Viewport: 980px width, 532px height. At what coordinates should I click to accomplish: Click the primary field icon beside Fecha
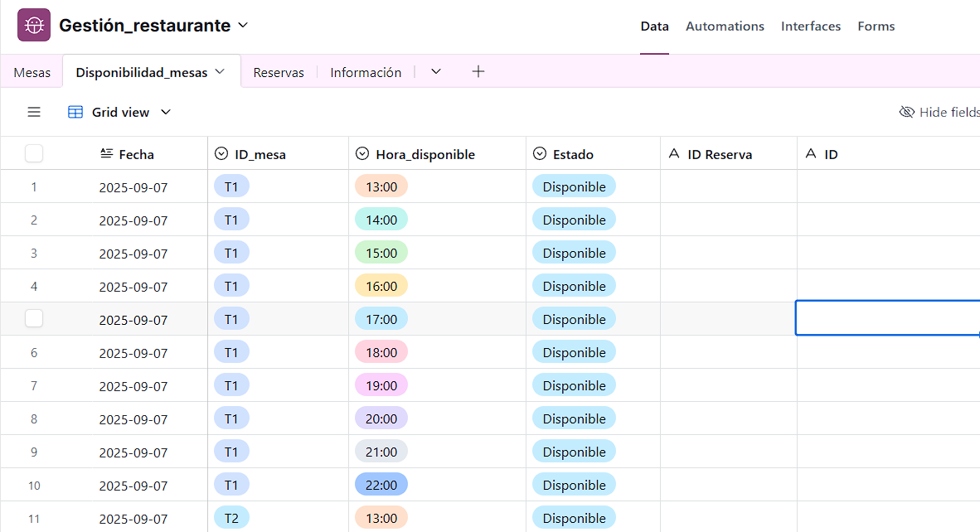coord(106,154)
